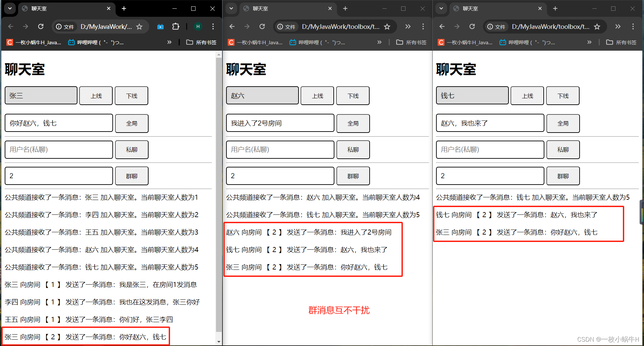Go back in right 钱七 window

[442, 27]
